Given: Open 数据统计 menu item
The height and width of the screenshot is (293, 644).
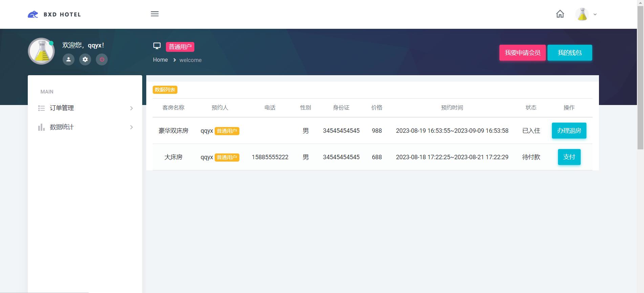Looking at the screenshot, I should 85,127.
